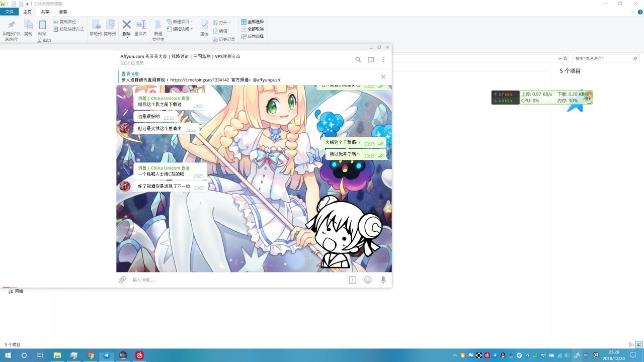Search messages in the Affyun.com Telegram chat

click(x=358, y=59)
